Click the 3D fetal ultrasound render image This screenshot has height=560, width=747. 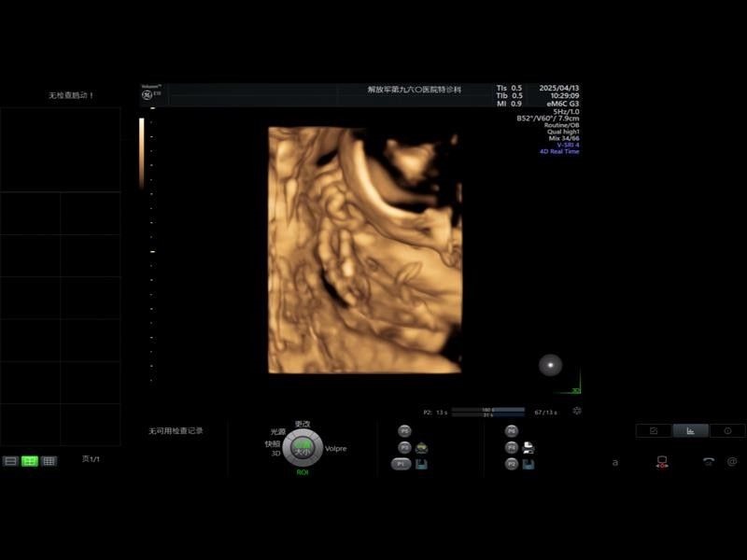point(365,250)
